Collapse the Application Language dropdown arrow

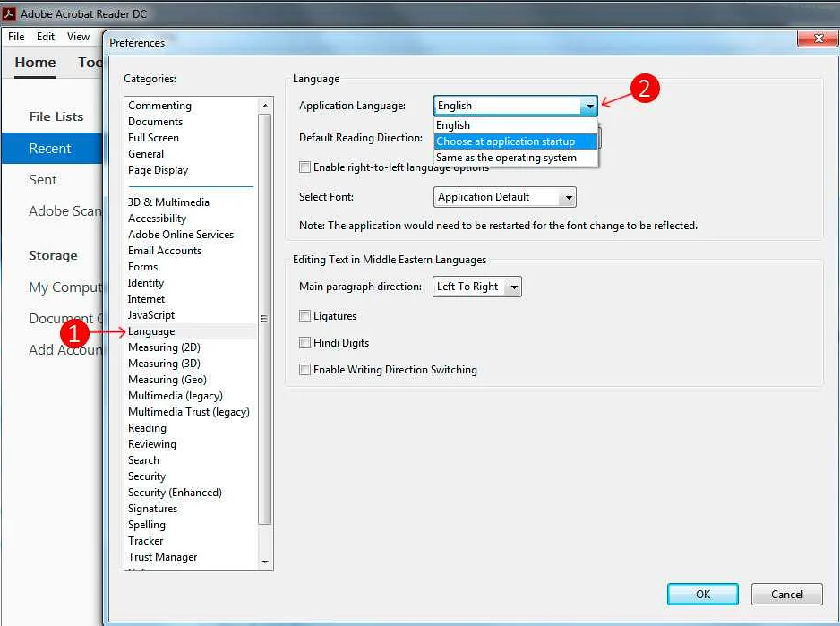click(588, 106)
